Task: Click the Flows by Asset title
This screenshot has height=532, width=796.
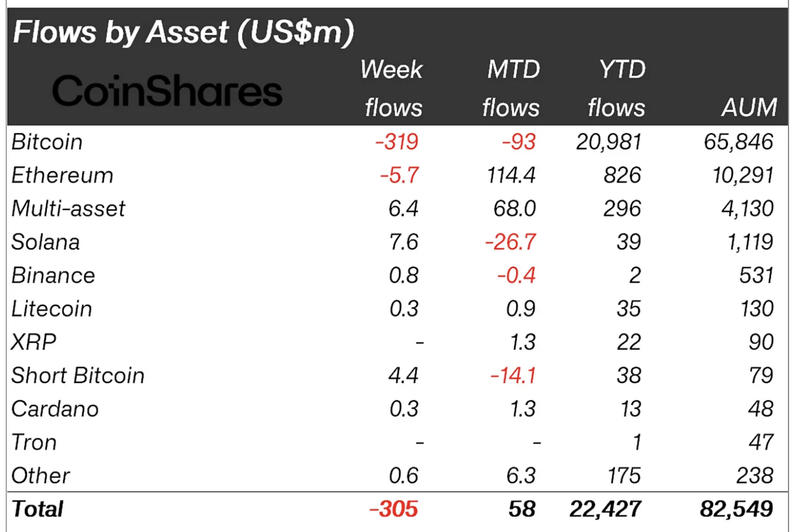Action: coord(183,32)
